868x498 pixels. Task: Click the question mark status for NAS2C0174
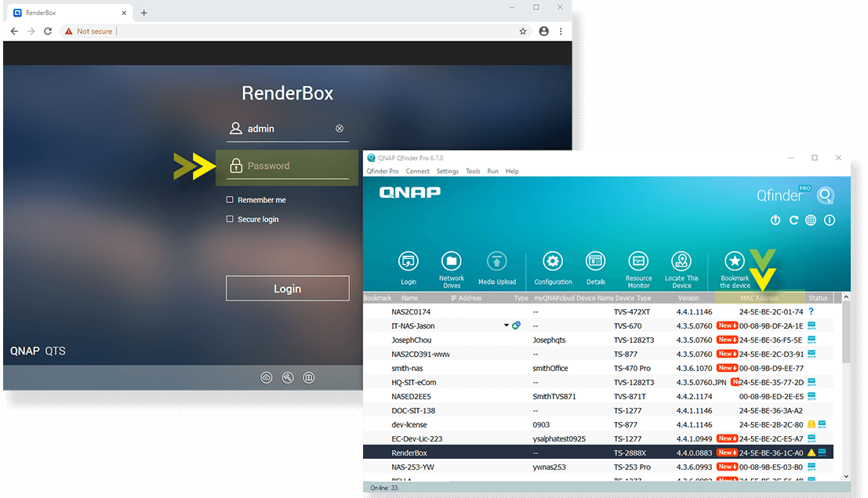[x=811, y=311]
